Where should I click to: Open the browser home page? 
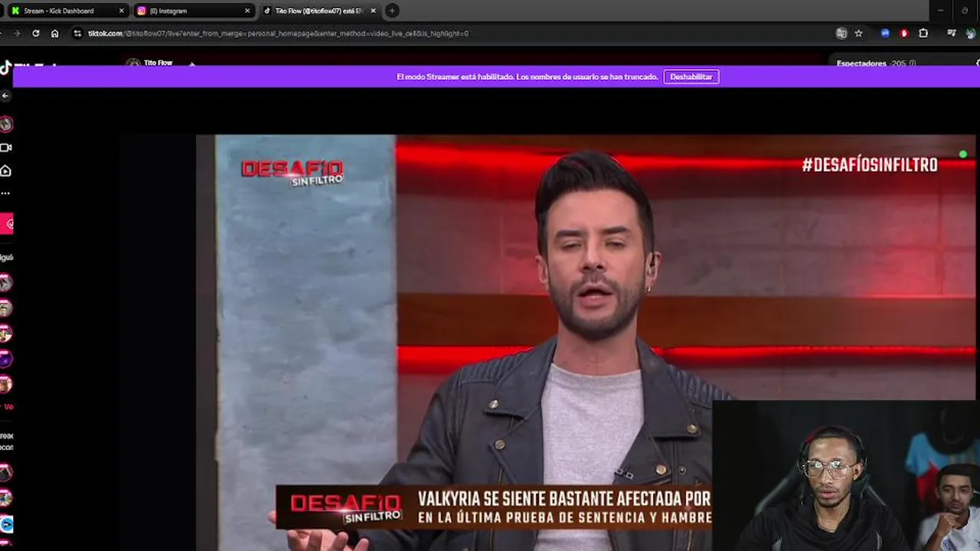[54, 33]
